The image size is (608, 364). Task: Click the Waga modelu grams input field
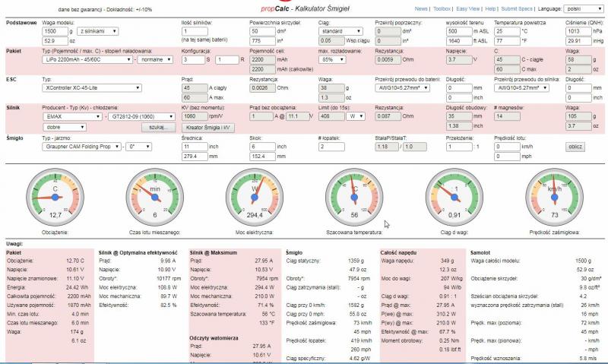[56, 30]
